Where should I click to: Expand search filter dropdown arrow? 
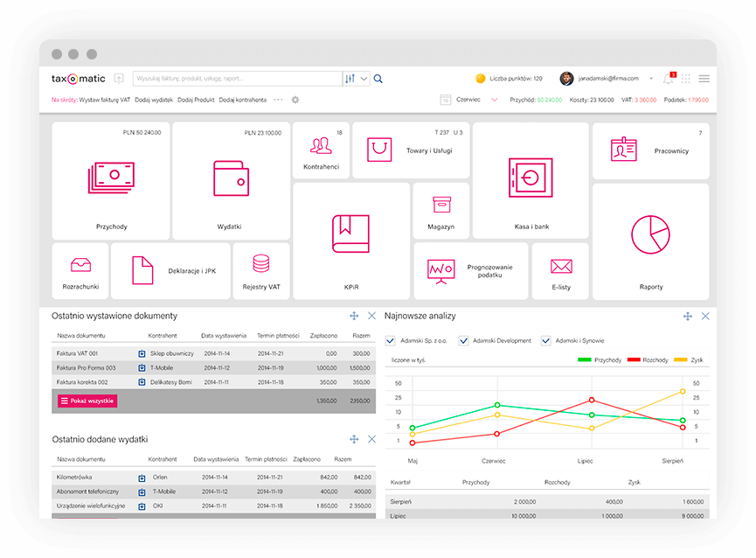coord(364,79)
